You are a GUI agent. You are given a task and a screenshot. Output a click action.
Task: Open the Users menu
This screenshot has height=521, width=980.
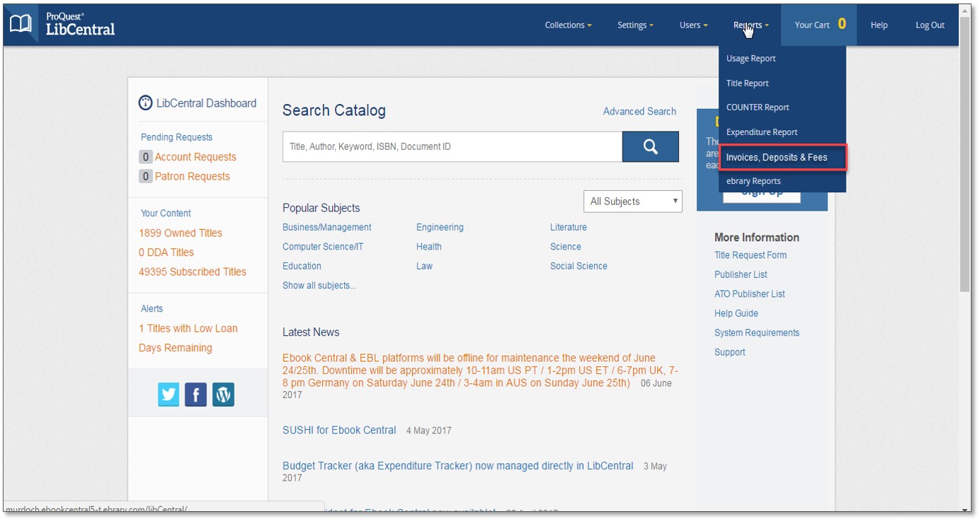tap(691, 24)
